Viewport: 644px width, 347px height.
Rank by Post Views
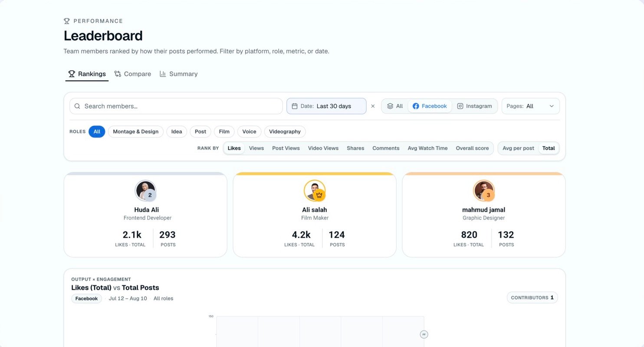(286, 148)
